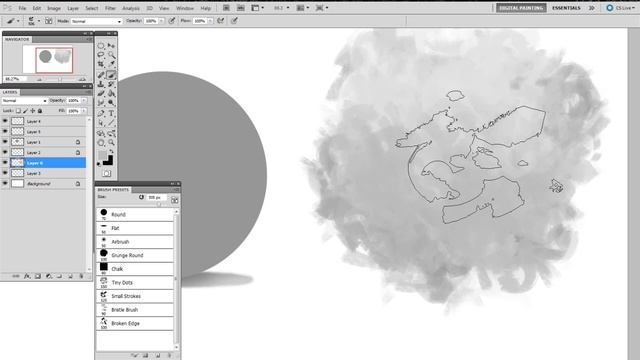Select the History Brush tool
The width and height of the screenshot is (640, 360).
pyautogui.click(x=111, y=84)
